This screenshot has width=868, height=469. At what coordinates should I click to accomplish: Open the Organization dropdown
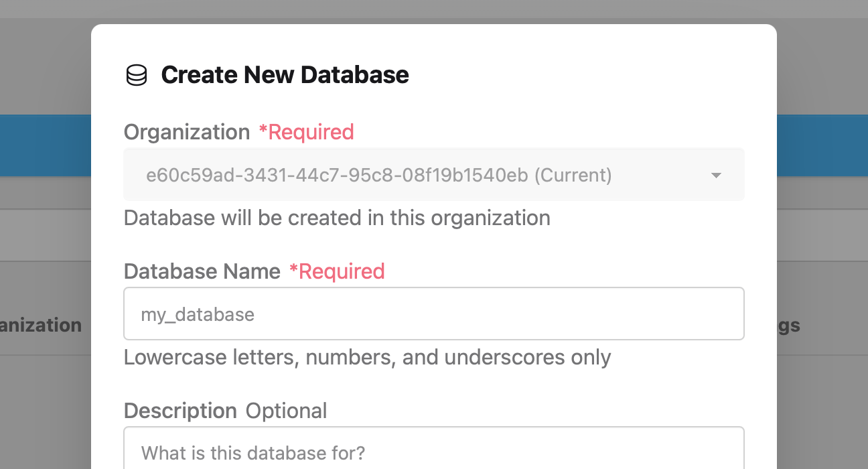pyautogui.click(x=434, y=174)
